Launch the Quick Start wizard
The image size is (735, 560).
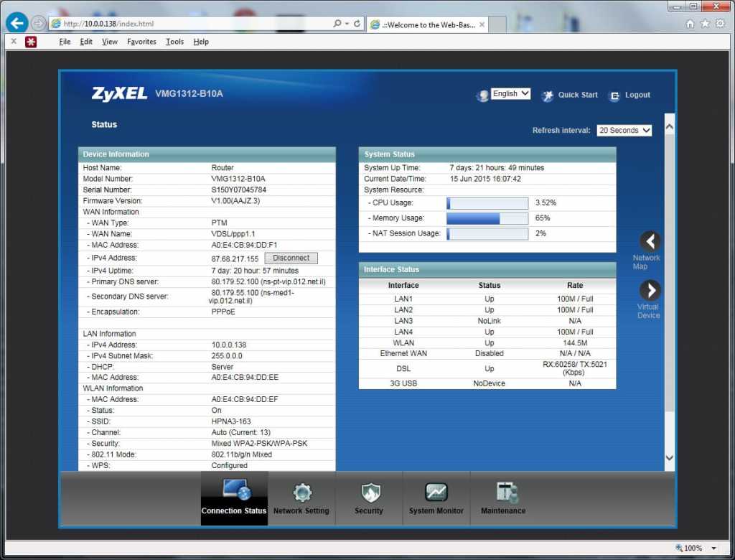coord(569,95)
